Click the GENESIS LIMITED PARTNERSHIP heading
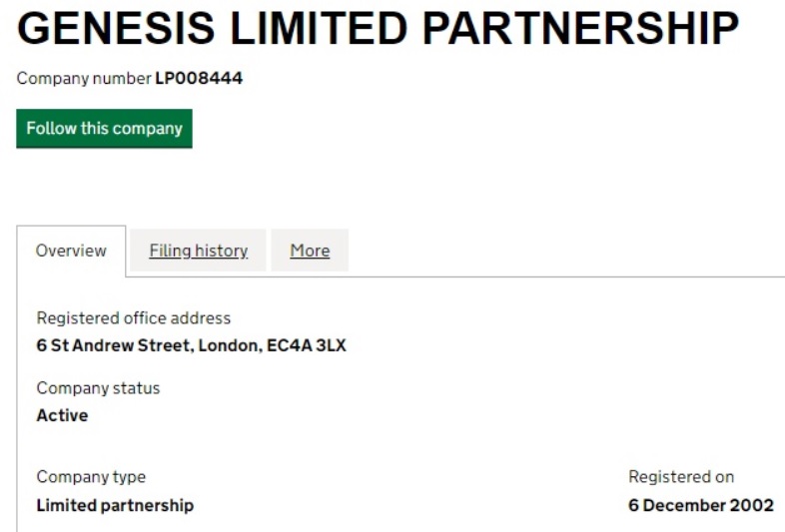Screen dimensions: 785x532 (x=378, y=30)
